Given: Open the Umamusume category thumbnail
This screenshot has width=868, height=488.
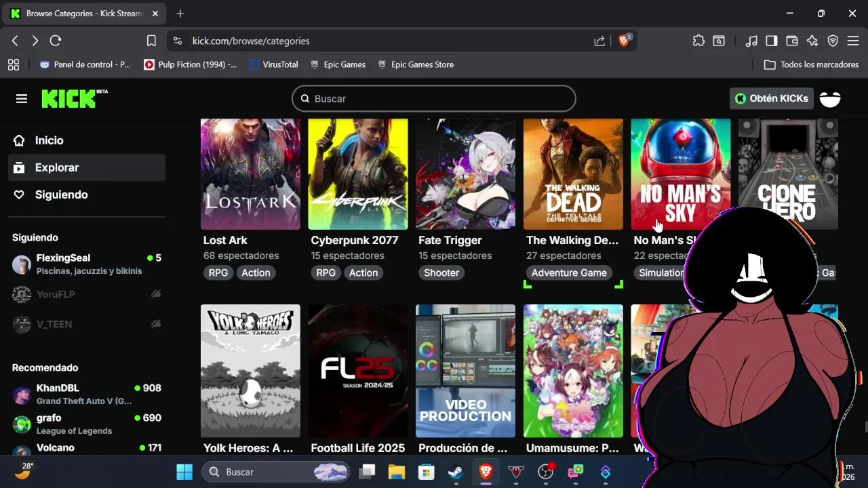Looking at the screenshot, I should (x=573, y=371).
